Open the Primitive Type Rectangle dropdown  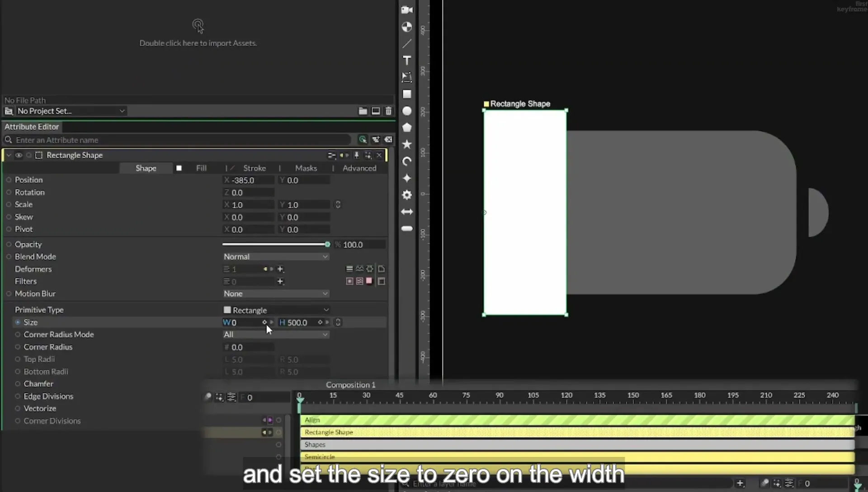coord(276,310)
